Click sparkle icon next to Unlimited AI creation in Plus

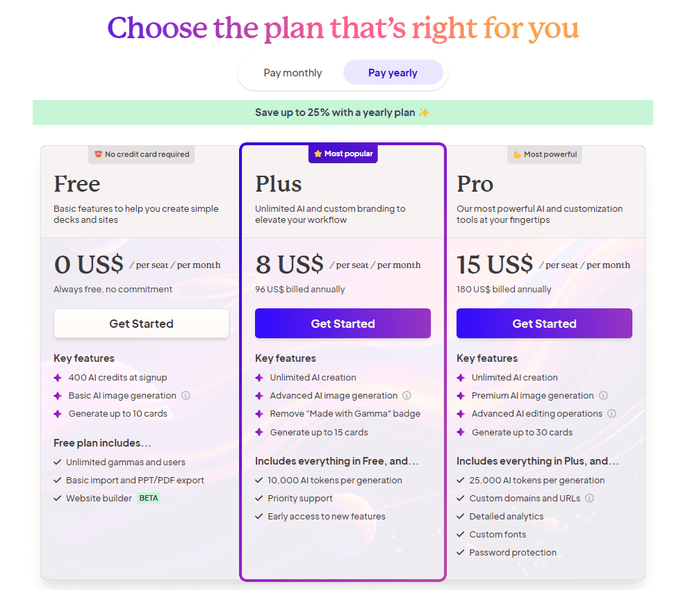click(x=259, y=378)
